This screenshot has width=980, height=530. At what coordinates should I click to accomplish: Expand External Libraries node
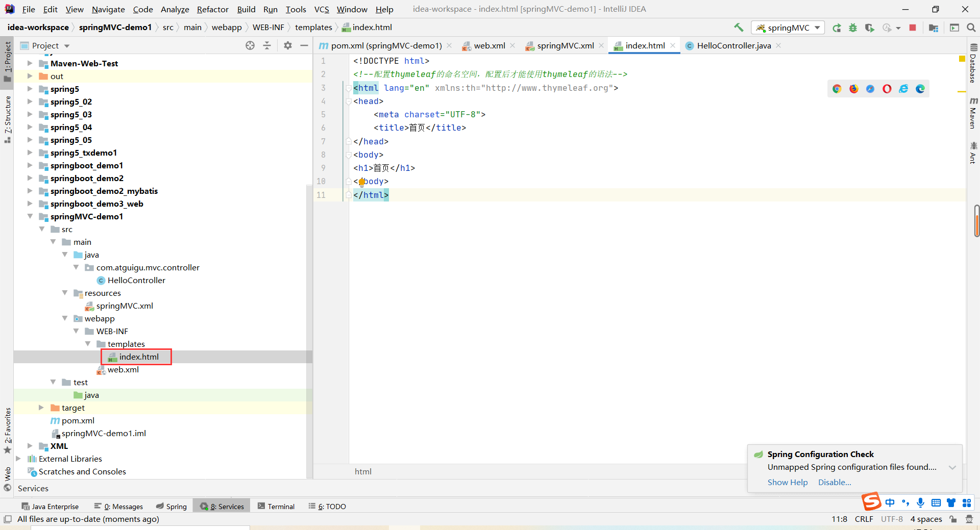pyautogui.click(x=18, y=459)
